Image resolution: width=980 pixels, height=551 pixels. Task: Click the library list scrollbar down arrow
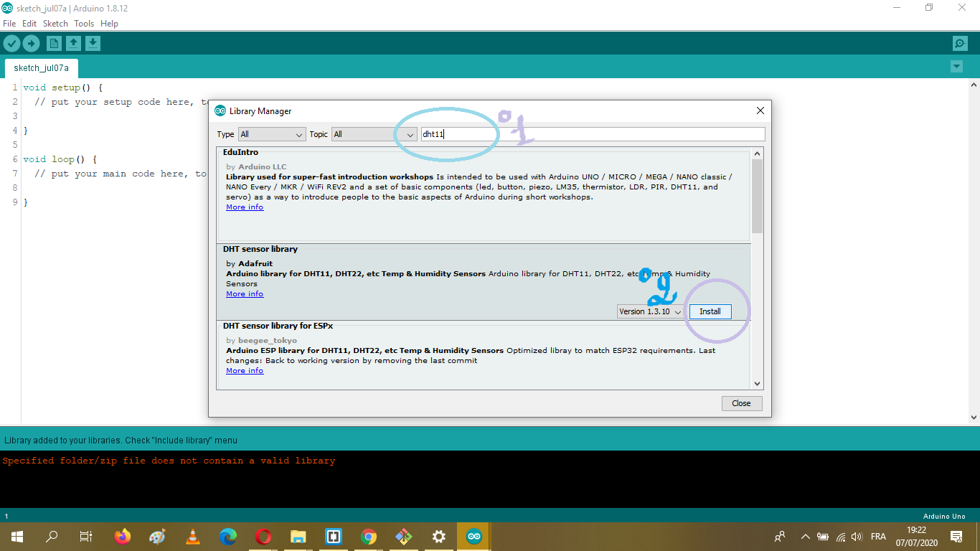point(758,384)
